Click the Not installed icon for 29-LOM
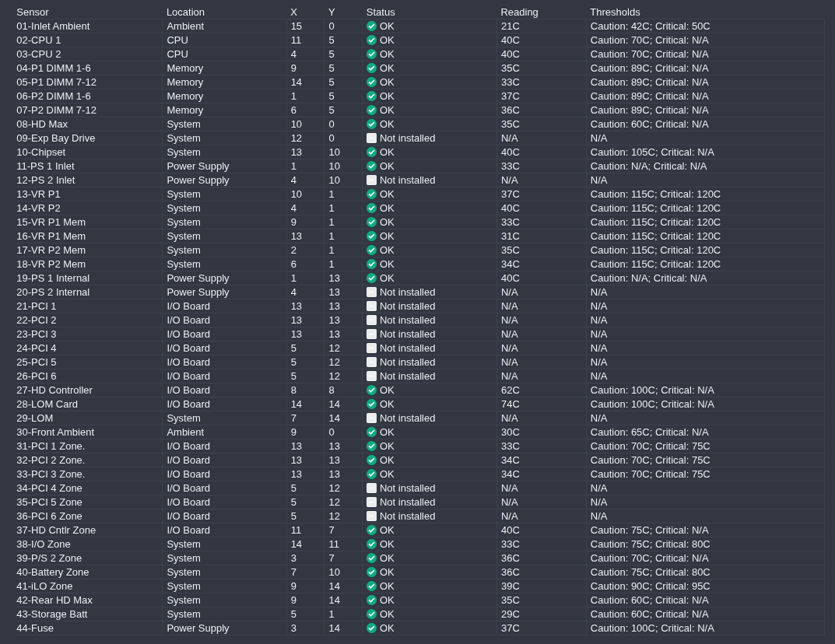The width and height of the screenshot is (835, 644). tap(372, 418)
